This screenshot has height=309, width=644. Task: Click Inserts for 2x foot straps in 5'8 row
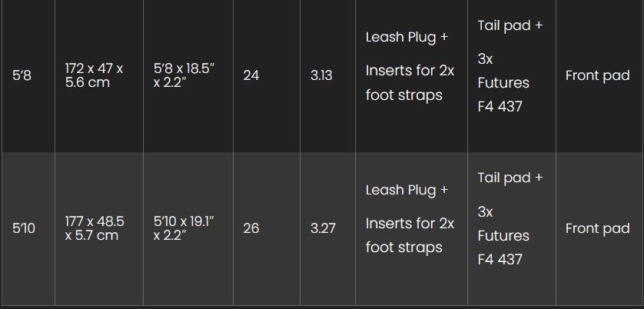click(x=410, y=83)
